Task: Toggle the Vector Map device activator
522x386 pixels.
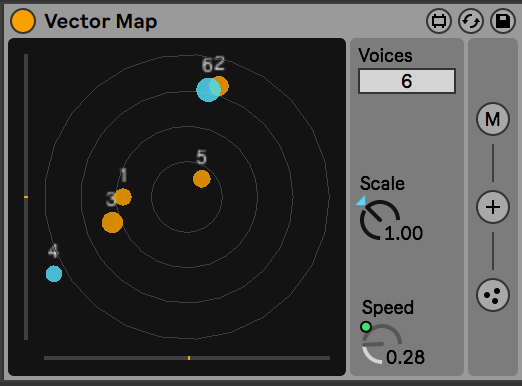Action: 23,21
